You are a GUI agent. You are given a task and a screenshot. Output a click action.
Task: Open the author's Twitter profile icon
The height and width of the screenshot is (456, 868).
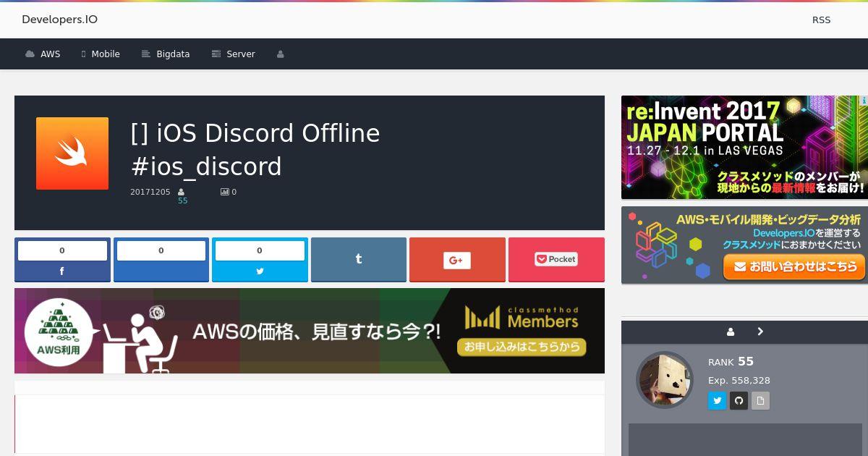click(x=717, y=400)
